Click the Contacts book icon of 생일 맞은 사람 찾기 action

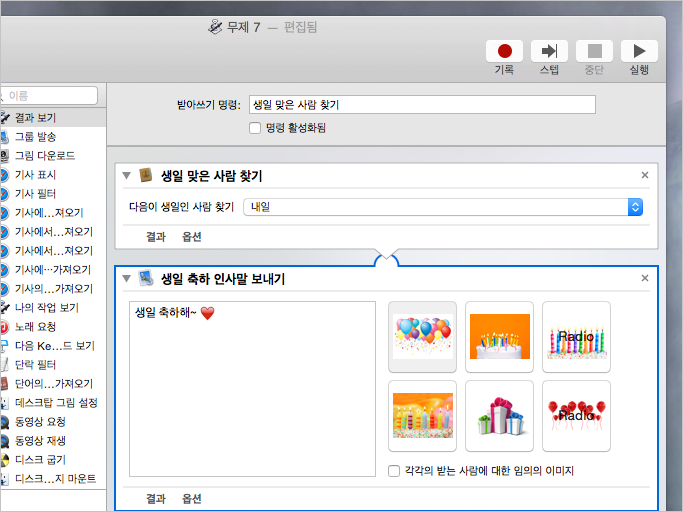point(146,175)
